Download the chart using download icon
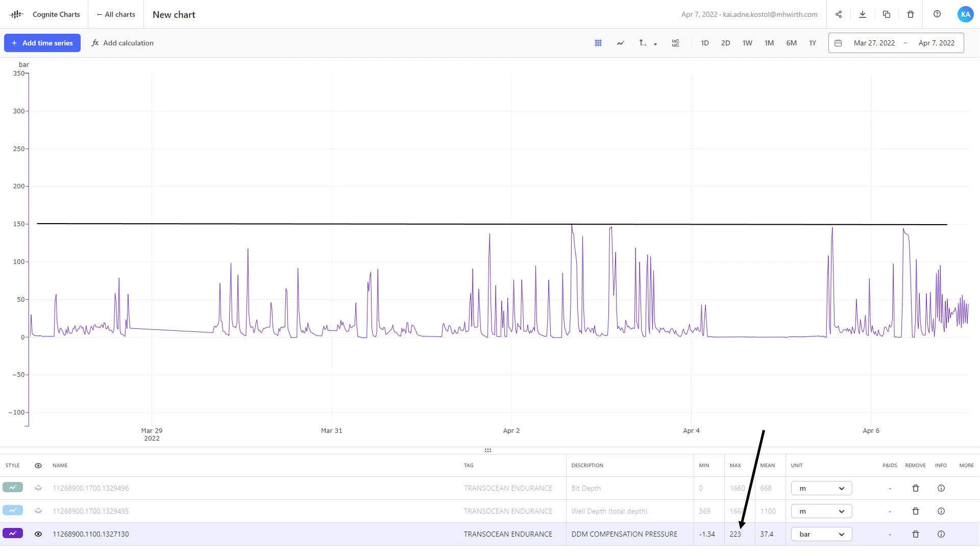This screenshot has width=980, height=556. pyautogui.click(x=863, y=14)
